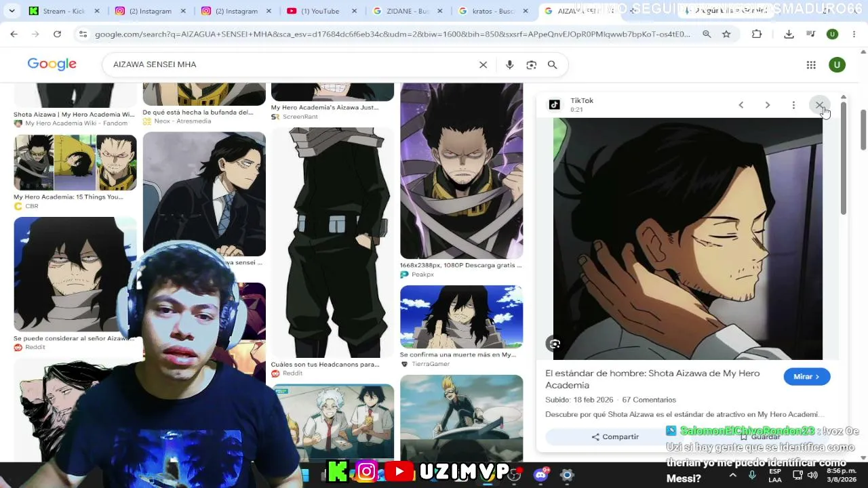The width and height of the screenshot is (868, 488).
Task: Click the Mirar button
Action: [x=806, y=376]
